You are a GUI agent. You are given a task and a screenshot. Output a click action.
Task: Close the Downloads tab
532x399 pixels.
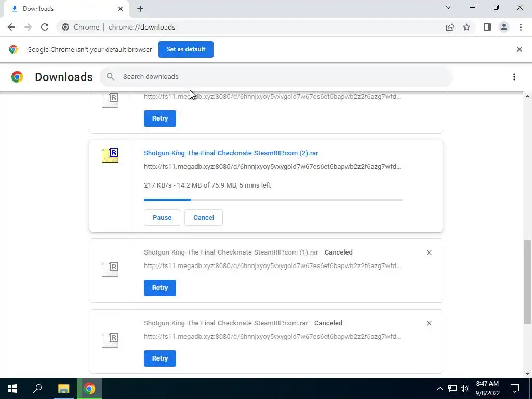tap(121, 9)
